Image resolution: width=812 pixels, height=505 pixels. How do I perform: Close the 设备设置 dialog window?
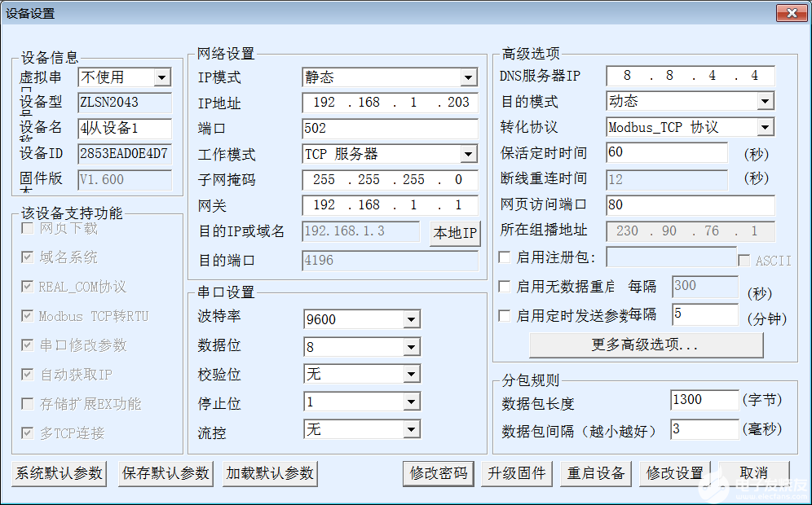792,13
